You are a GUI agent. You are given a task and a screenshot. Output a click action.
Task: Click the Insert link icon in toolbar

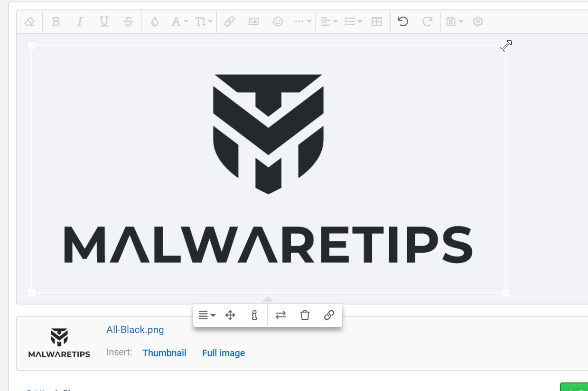[229, 22]
